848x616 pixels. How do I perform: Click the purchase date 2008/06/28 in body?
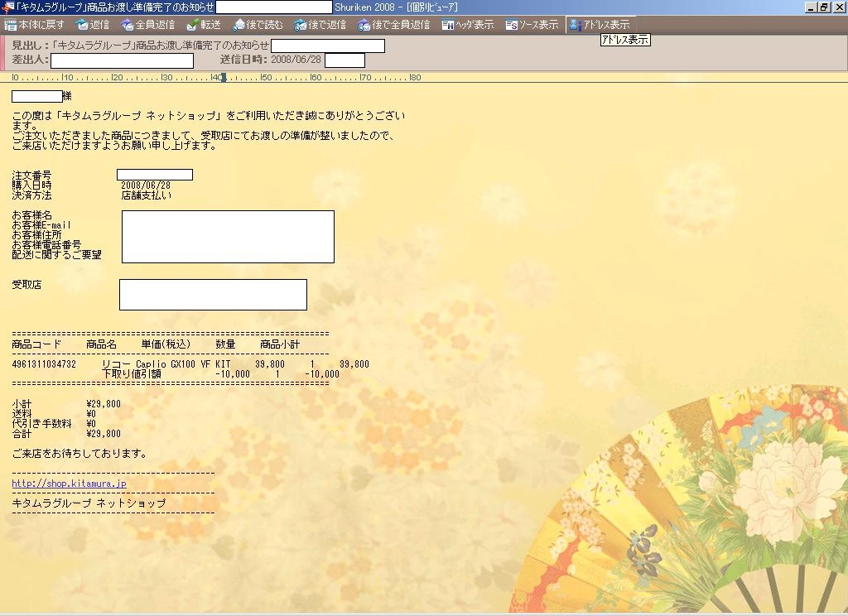146,185
